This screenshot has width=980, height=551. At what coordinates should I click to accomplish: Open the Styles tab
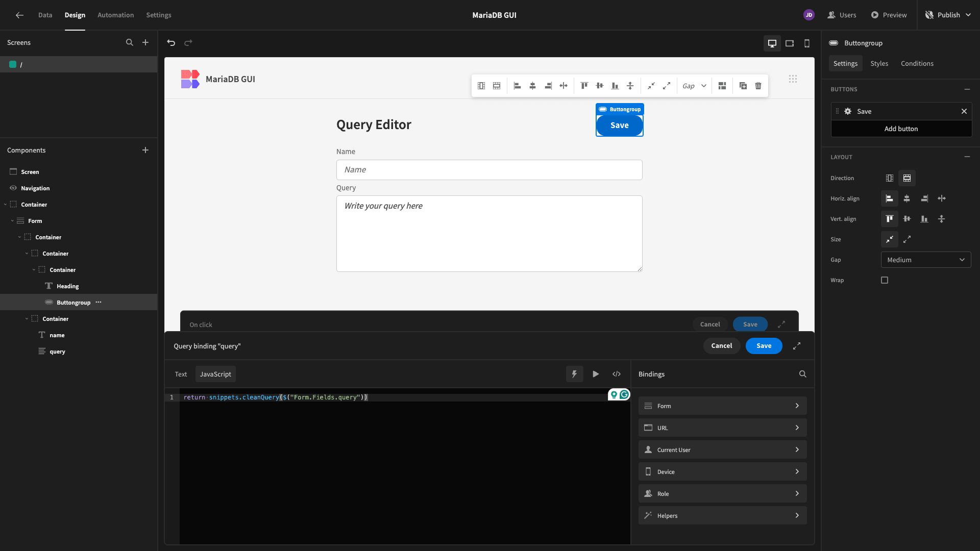point(879,64)
